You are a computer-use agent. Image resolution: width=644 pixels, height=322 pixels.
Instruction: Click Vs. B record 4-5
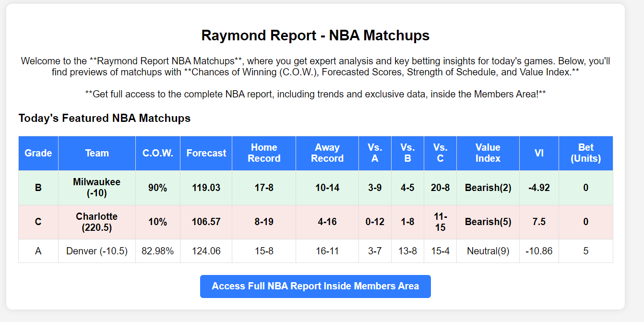pyautogui.click(x=407, y=188)
